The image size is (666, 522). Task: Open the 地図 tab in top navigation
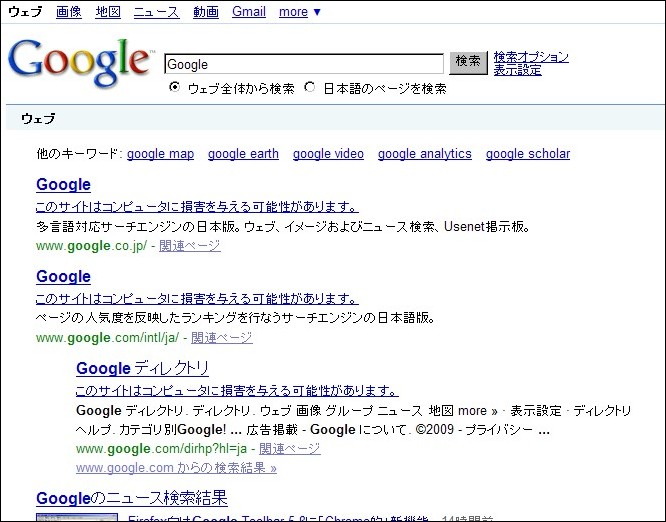pyautogui.click(x=108, y=11)
